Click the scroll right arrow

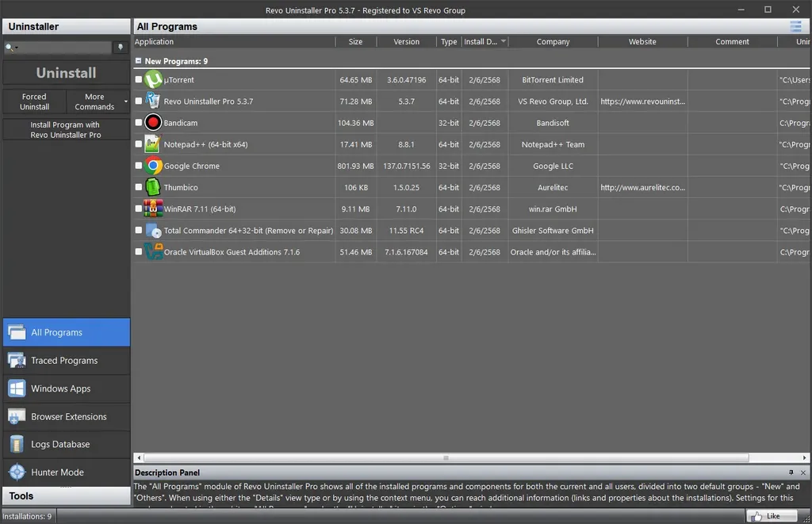point(804,457)
